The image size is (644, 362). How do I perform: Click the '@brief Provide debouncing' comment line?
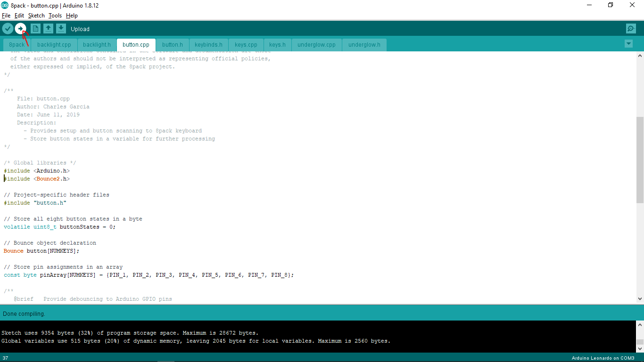93,299
